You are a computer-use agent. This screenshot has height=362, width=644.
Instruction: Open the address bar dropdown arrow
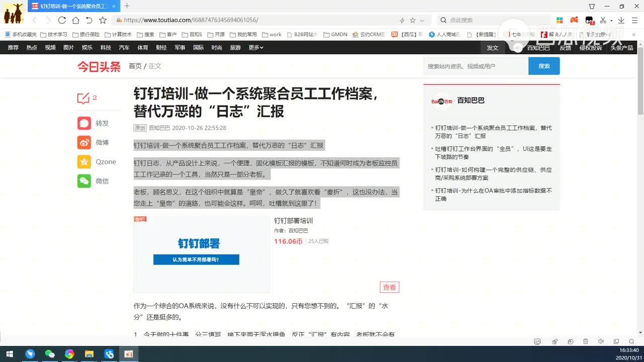point(422,21)
